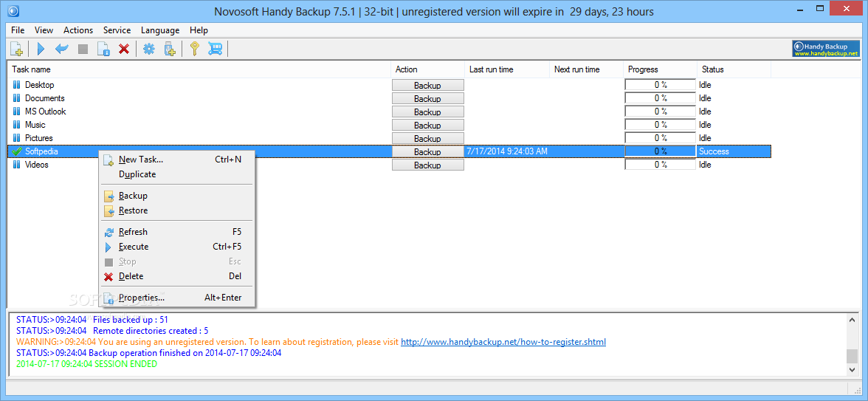The height and width of the screenshot is (401, 868).
Task: Select the MS Outlook task name
Action: pos(46,112)
